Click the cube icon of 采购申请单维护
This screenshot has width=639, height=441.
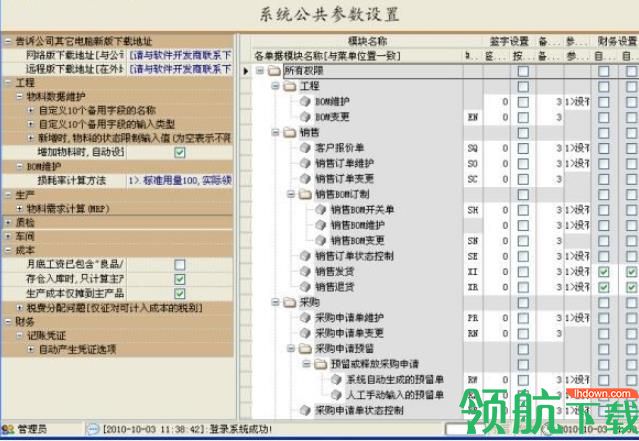[x=305, y=318]
